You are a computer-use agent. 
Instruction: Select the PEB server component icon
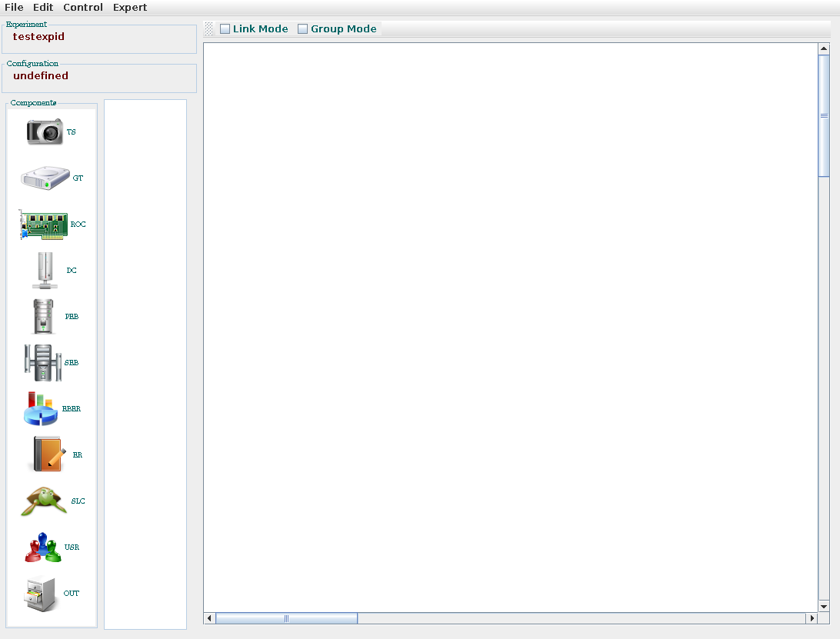point(42,315)
